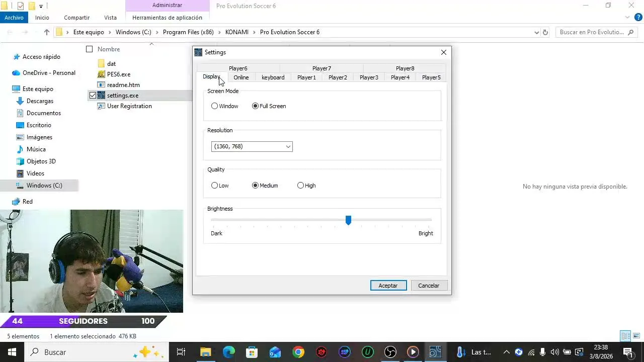Image resolution: width=644 pixels, height=362 pixels.
Task: Click Cancelar in Settings dialog
Action: click(x=429, y=286)
